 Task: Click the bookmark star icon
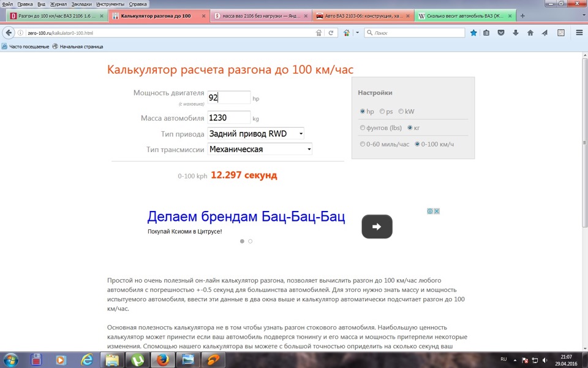coord(473,33)
